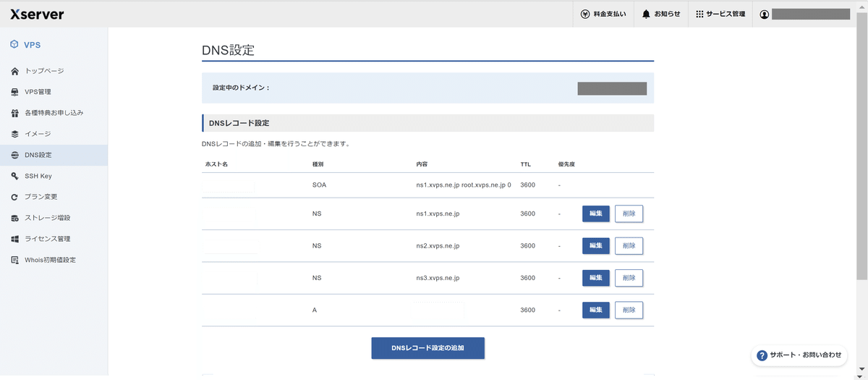This screenshot has height=380, width=868.
Task: Click the イメージ layers icon
Action: pos(14,134)
